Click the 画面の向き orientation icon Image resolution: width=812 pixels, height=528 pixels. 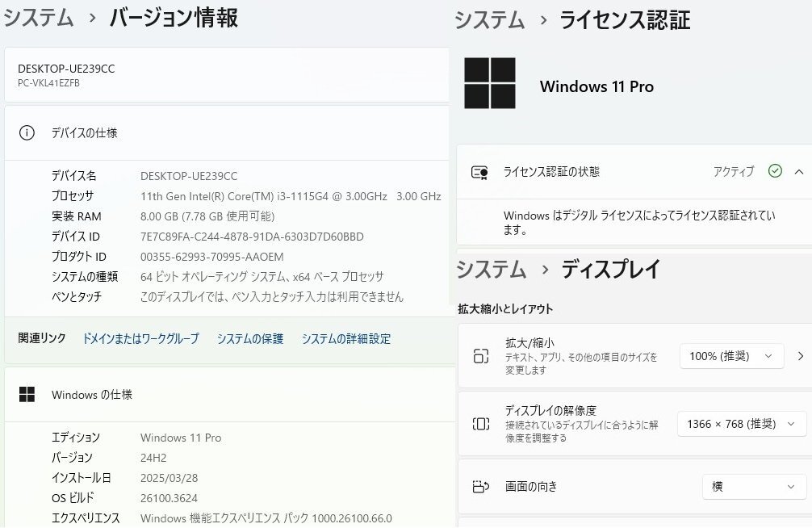coord(480,487)
